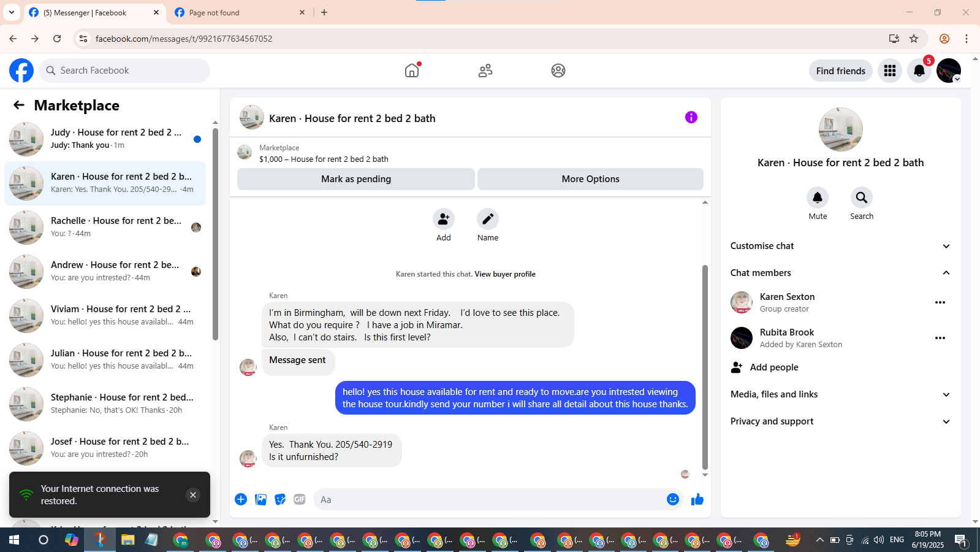980x552 pixels.
Task: Open the Windows Start menu
Action: tap(14, 540)
